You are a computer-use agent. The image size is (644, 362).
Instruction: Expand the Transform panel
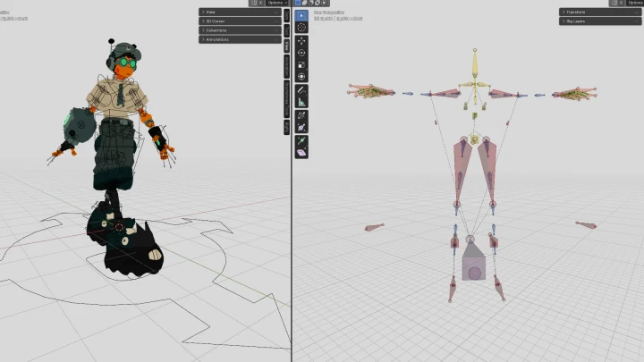pos(600,13)
